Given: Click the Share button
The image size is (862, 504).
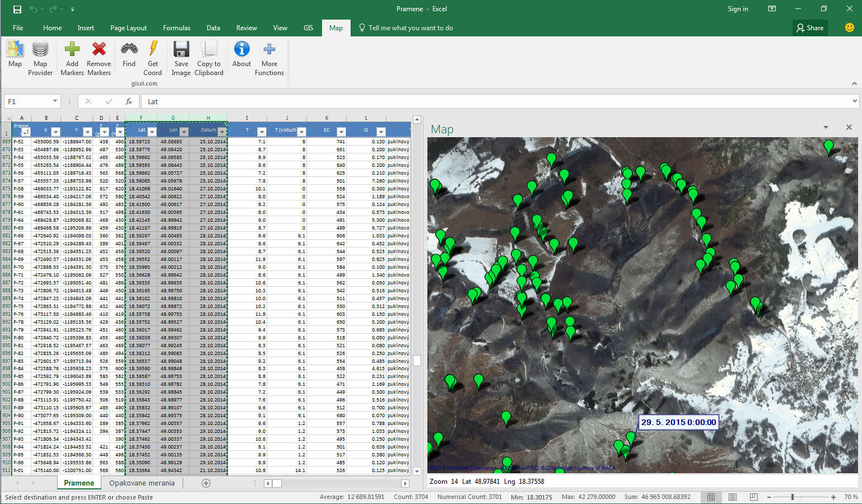Looking at the screenshot, I should pos(810,27).
